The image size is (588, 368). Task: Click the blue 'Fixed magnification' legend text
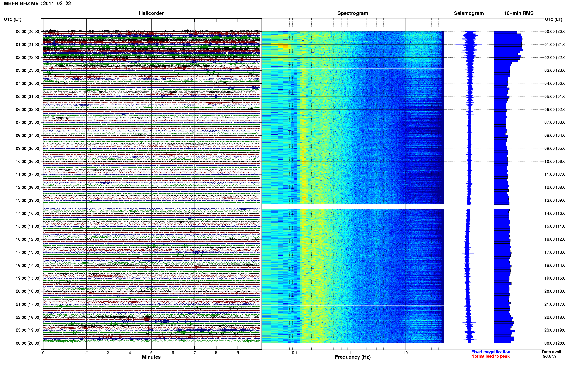point(491,352)
